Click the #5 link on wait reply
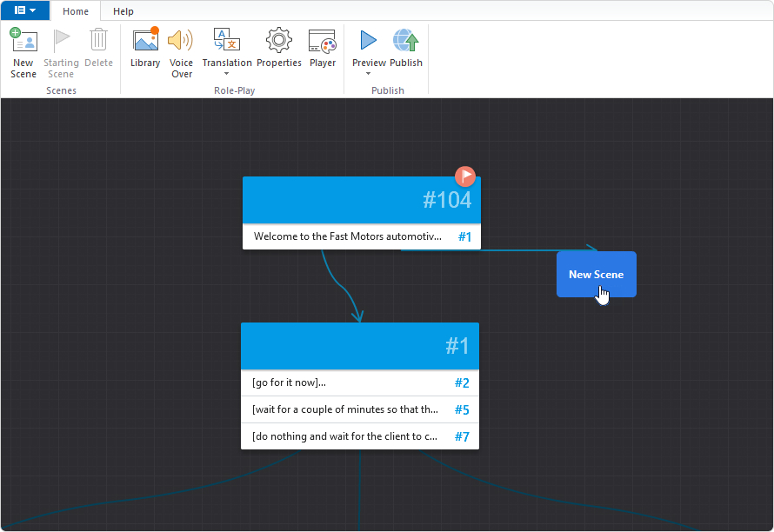The width and height of the screenshot is (774, 532). 462,409
